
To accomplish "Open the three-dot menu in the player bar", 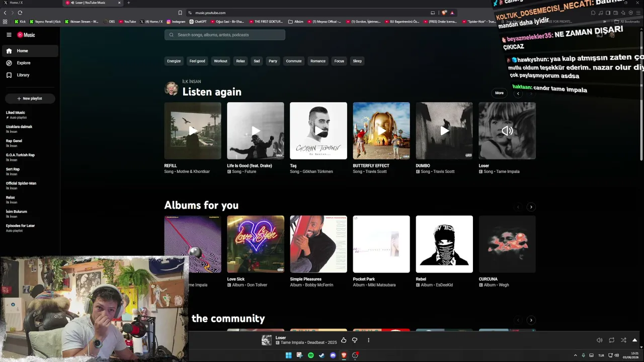I will tap(368, 340).
